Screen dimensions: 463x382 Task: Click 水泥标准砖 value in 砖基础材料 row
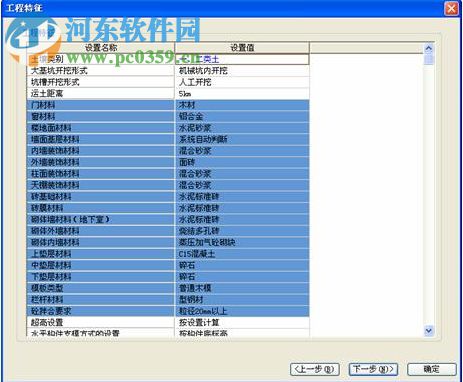tap(242, 197)
